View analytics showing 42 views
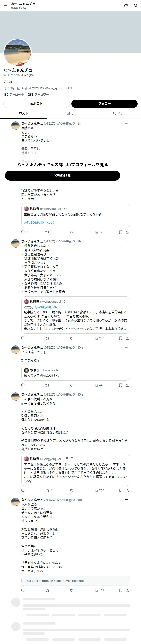The width and height of the screenshot is (141, 644). coord(98,232)
